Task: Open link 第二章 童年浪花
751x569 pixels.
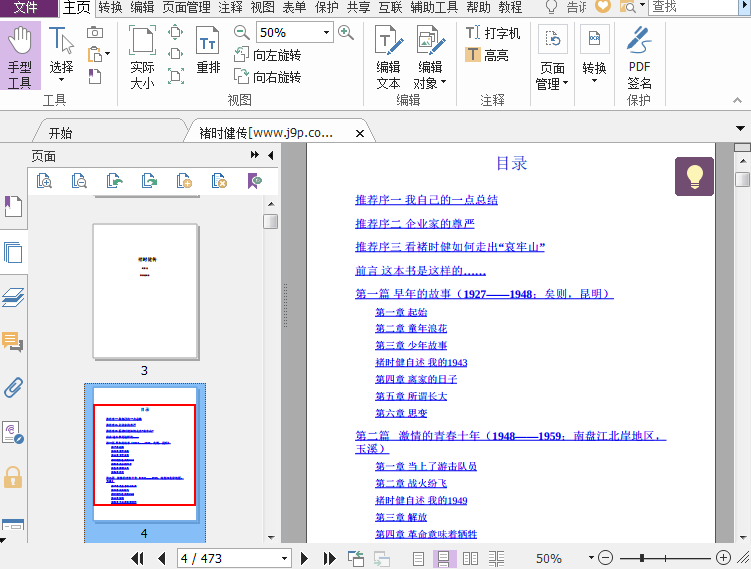Action: point(411,329)
